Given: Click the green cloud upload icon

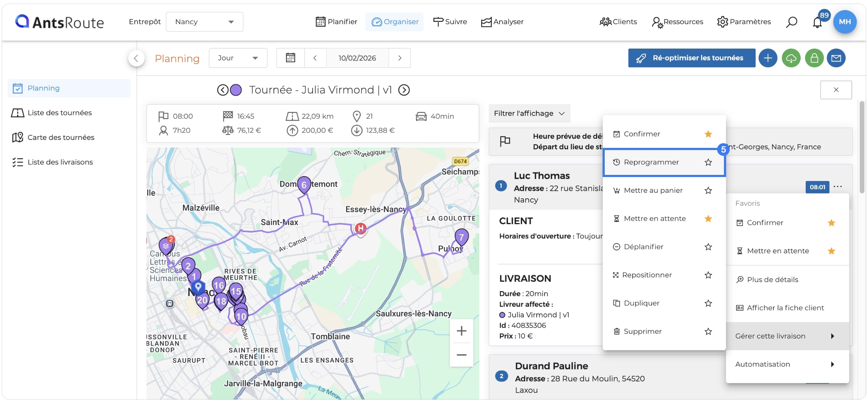Looking at the screenshot, I should [x=791, y=58].
